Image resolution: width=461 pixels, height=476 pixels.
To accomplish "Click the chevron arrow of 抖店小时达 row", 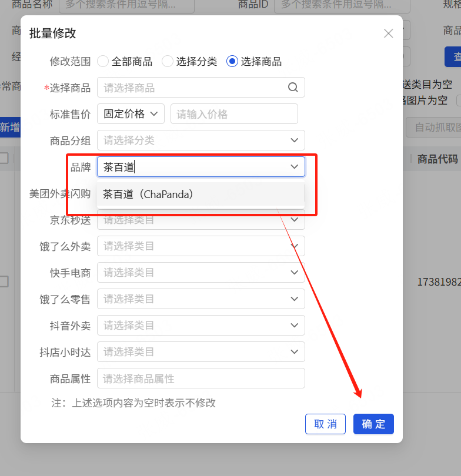I will coord(294,351).
